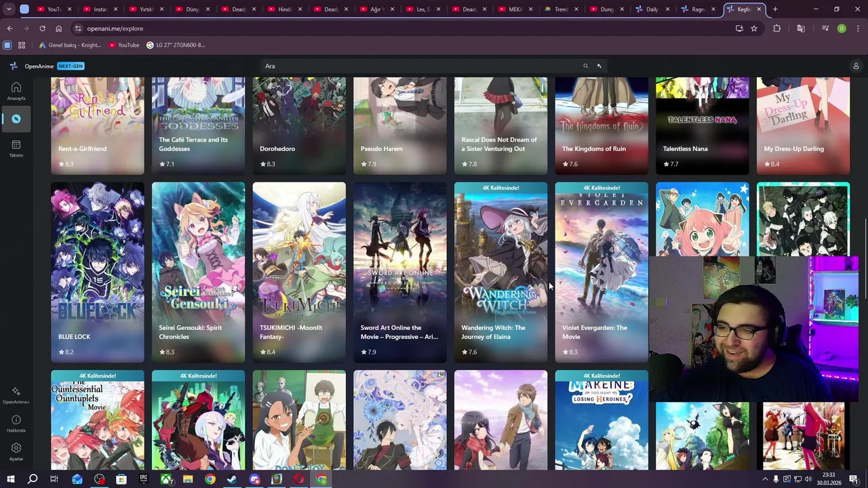Viewport: 868px width, 488px height.
Task: Switch to the MEKA browser tab
Action: click(x=515, y=9)
